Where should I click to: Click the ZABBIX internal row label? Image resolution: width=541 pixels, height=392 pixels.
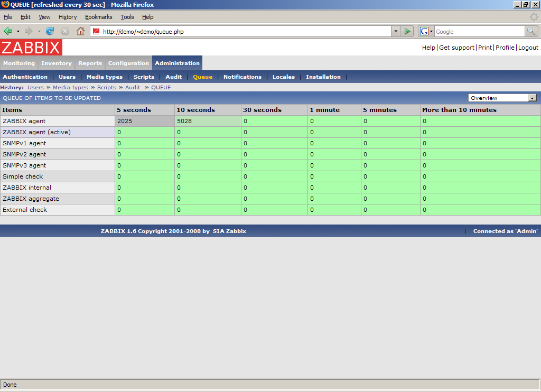[x=27, y=188]
